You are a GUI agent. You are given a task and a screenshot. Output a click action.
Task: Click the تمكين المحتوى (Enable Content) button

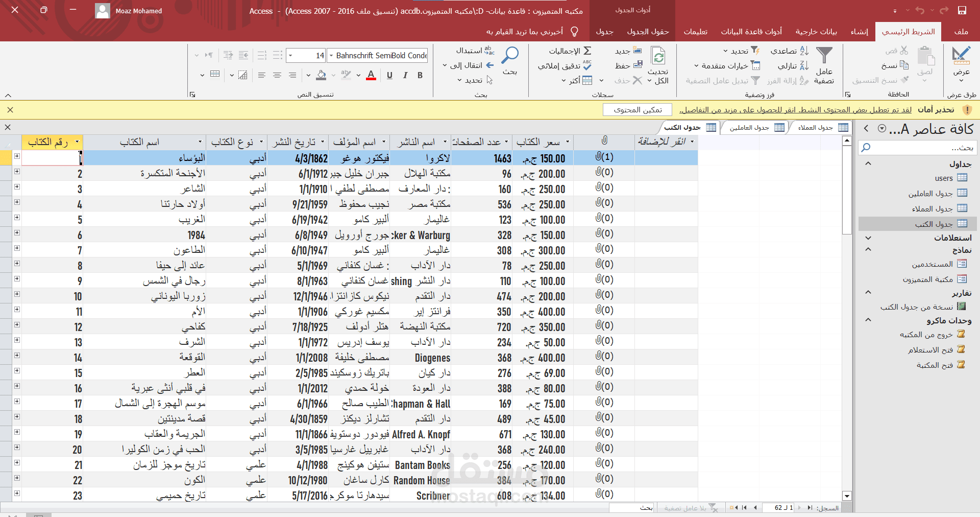pyautogui.click(x=638, y=110)
